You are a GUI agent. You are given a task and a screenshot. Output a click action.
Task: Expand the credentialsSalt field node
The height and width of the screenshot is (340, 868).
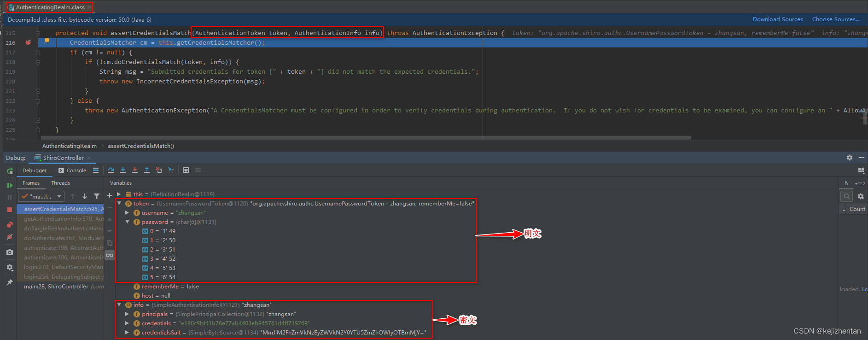(x=127, y=333)
